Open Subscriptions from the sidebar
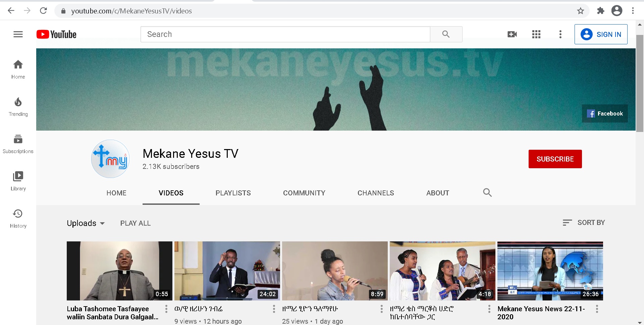The height and width of the screenshot is (325, 644). tap(18, 144)
